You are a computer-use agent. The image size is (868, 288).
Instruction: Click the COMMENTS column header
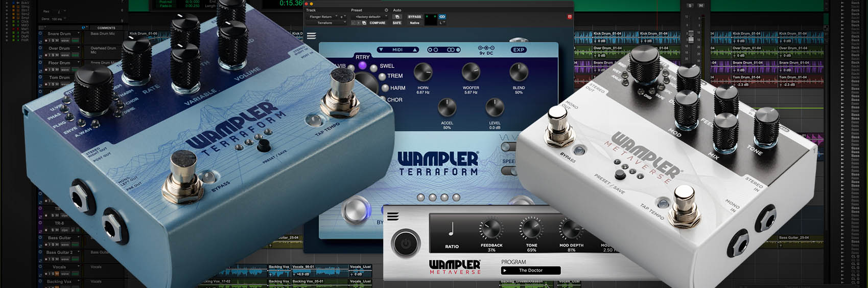pos(106,28)
